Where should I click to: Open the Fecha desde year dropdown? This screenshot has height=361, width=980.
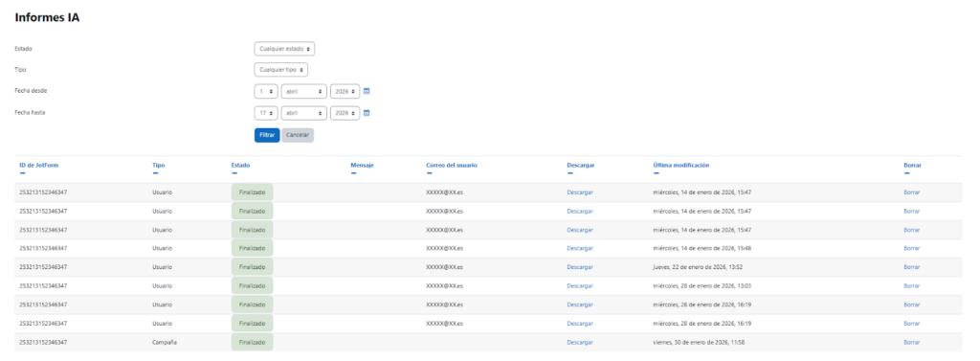tap(345, 91)
